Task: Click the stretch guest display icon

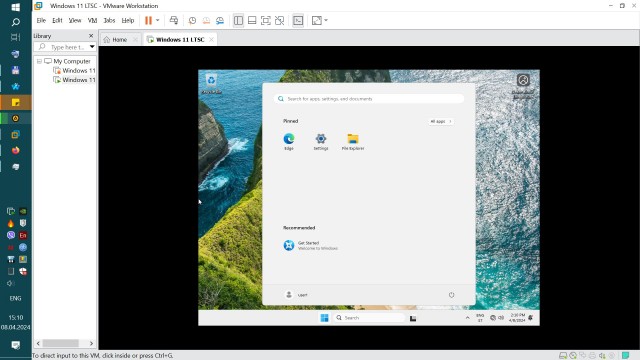Action: [x=316, y=20]
